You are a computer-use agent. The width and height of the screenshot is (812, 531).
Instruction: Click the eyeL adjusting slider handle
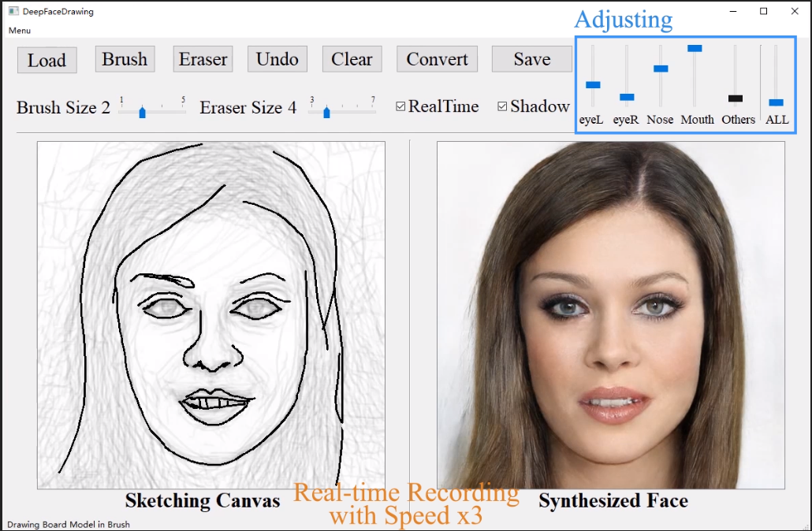point(593,84)
